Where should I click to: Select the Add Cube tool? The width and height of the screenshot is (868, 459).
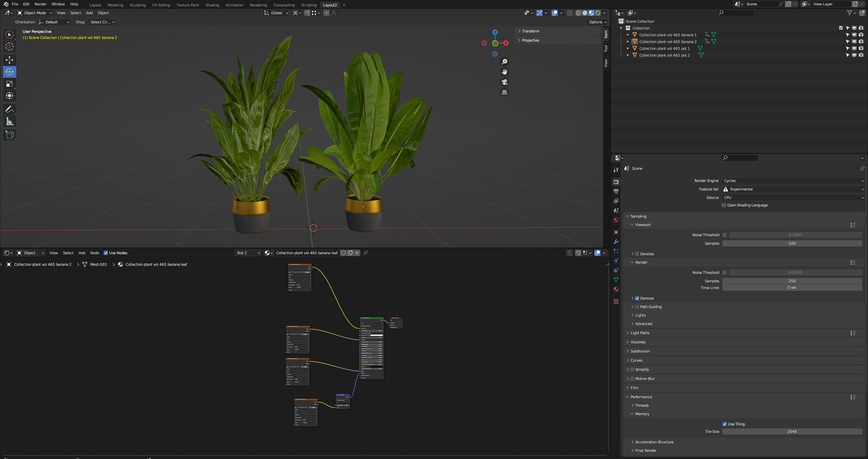point(9,135)
